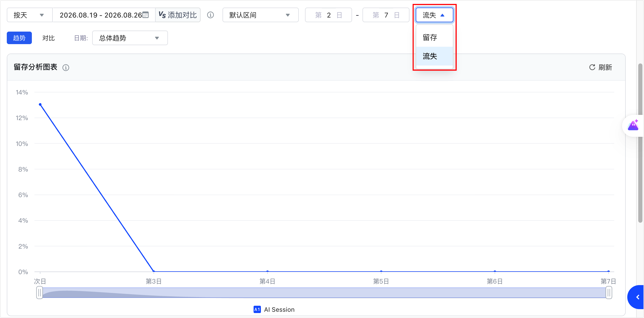Image resolution: width=644 pixels, height=318 pixels.
Task: Click the end day field showing 7
Action: point(386,15)
